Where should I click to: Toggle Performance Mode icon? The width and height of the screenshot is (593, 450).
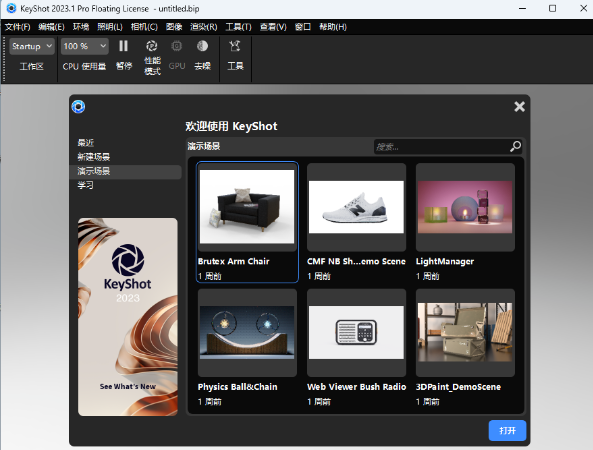pyautogui.click(x=152, y=46)
